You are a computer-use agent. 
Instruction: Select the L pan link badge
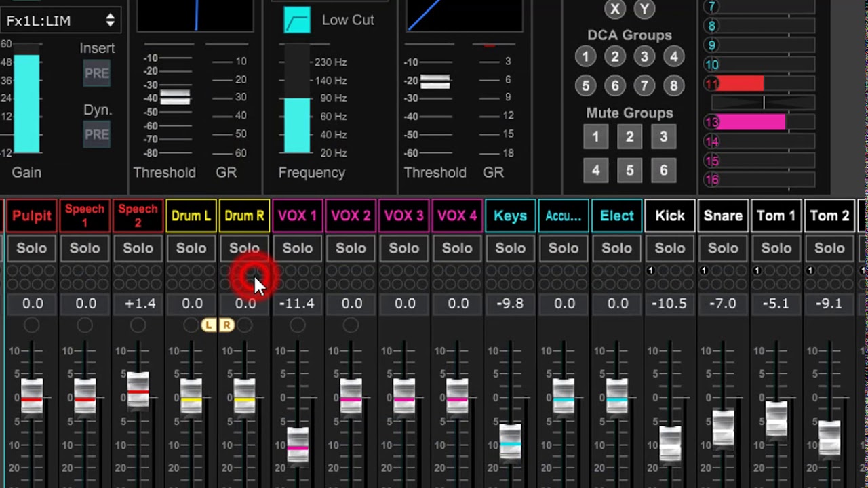tap(209, 325)
